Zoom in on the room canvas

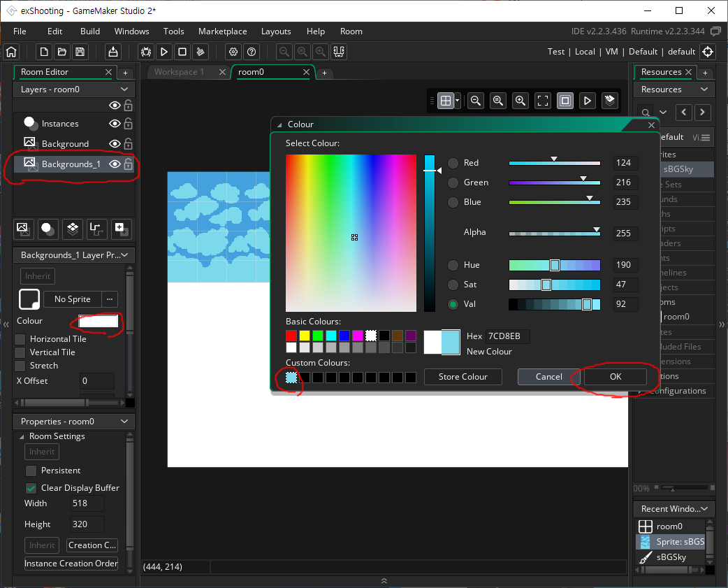(x=520, y=101)
